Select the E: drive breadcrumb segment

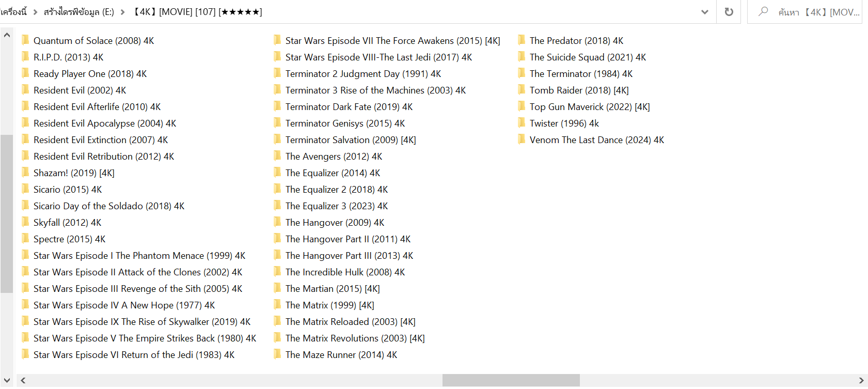pyautogui.click(x=78, y=12)
